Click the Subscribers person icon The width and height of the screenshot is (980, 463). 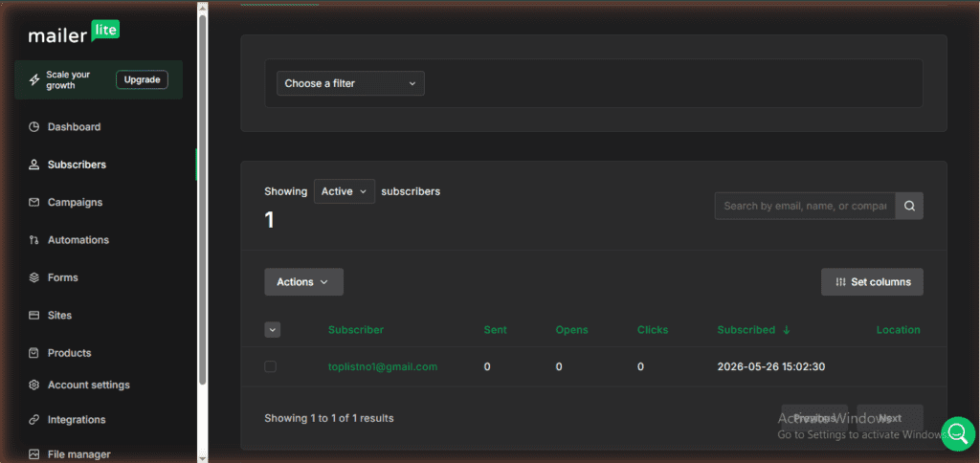tap(34, 165)
